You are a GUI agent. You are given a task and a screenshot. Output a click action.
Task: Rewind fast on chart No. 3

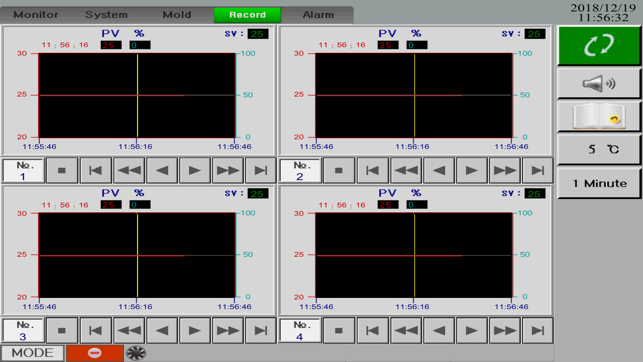coord(129,330)
